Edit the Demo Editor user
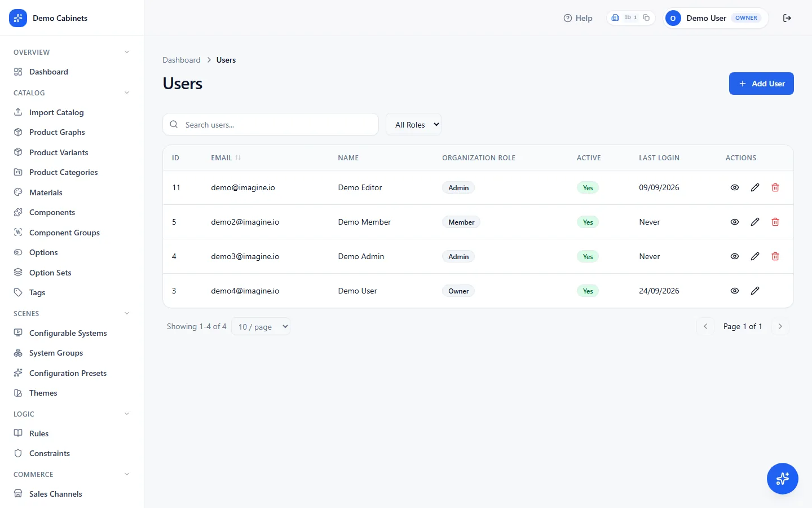 [755, 187]
